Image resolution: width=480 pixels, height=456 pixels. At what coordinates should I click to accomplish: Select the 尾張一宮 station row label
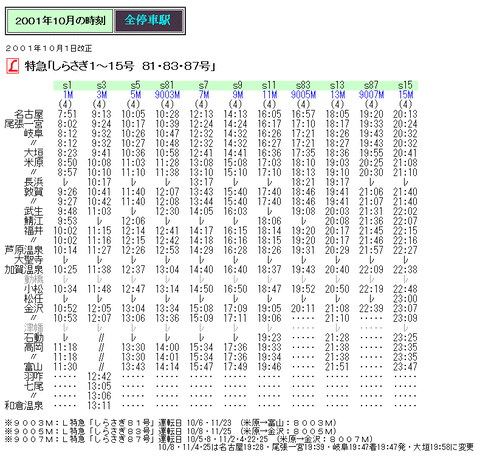coord(24,124)
